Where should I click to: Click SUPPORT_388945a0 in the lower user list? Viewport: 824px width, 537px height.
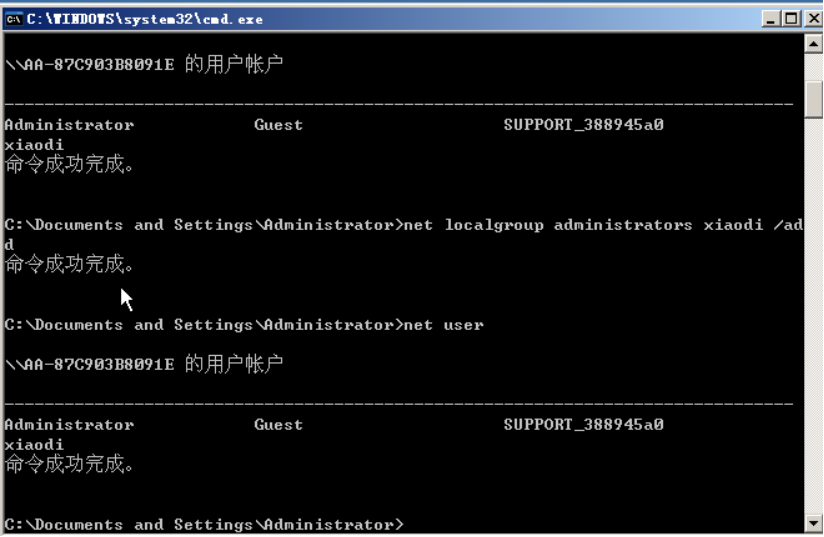click(583, 425)
